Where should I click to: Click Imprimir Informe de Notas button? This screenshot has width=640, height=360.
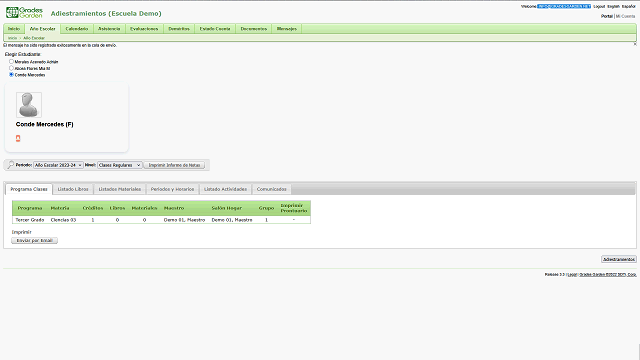174,165
